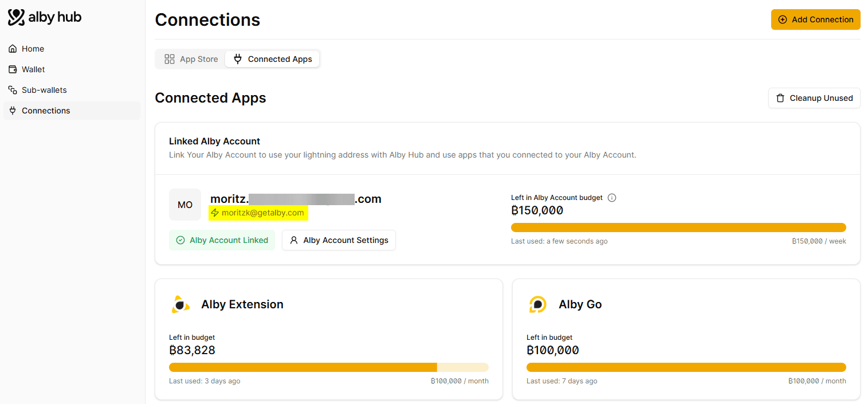The image size is (868, 404).
Task: Click '₿100,000 / month' on Alby Go card
Action: tap(817, 381)
